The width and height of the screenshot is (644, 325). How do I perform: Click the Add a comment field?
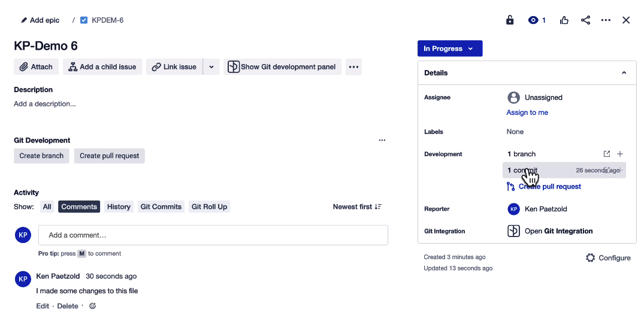pos(213,235)
